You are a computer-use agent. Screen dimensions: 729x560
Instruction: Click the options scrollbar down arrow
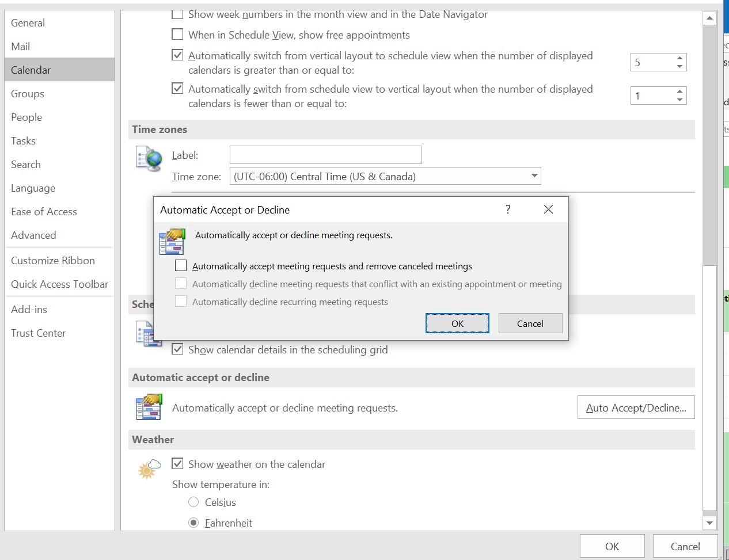709,523
